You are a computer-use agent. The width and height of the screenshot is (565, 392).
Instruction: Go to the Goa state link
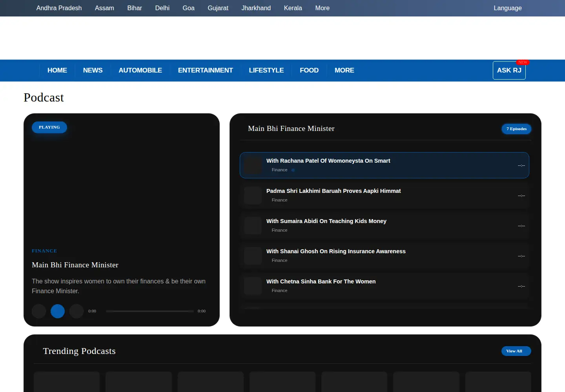[x=189, y=8]
